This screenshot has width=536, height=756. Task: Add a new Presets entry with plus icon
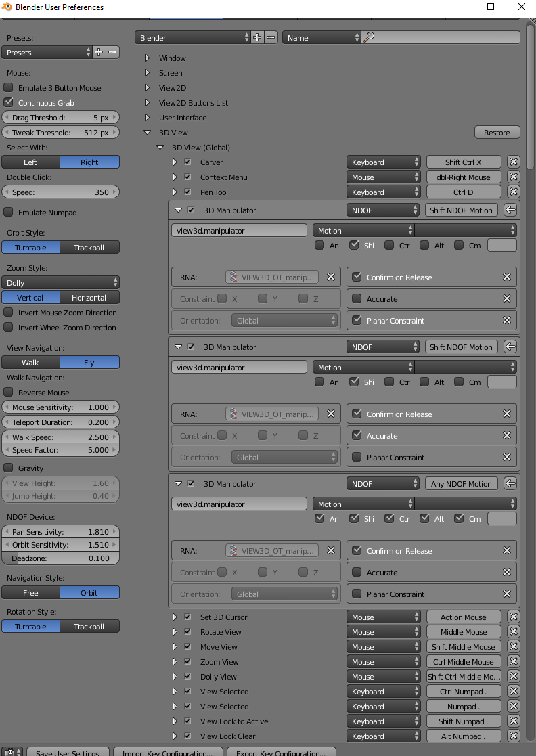[99, 53]
